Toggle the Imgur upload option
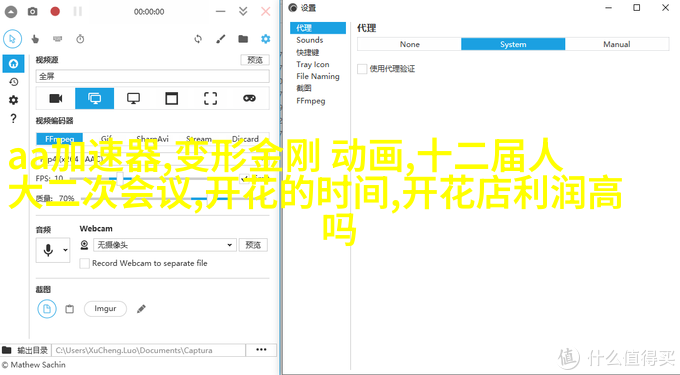The height and width of the screenshot is (375, 680). coord(105,309)
